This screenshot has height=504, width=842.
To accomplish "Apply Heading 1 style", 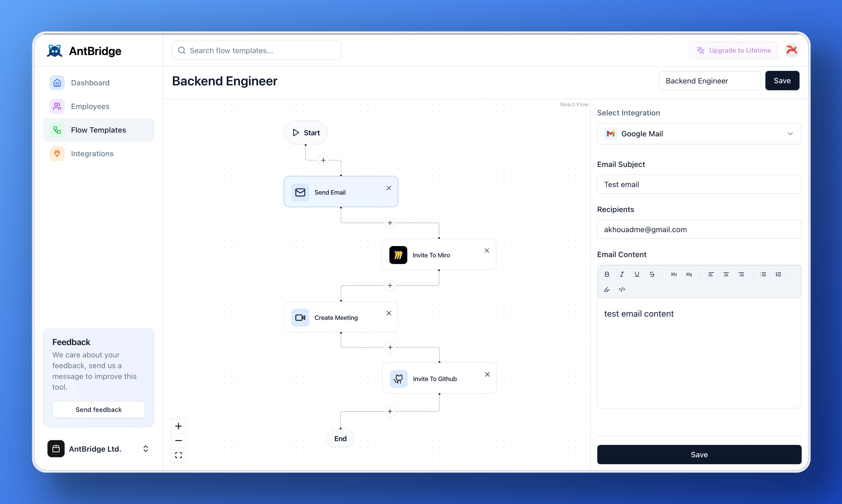I will [x=674, y=274].
